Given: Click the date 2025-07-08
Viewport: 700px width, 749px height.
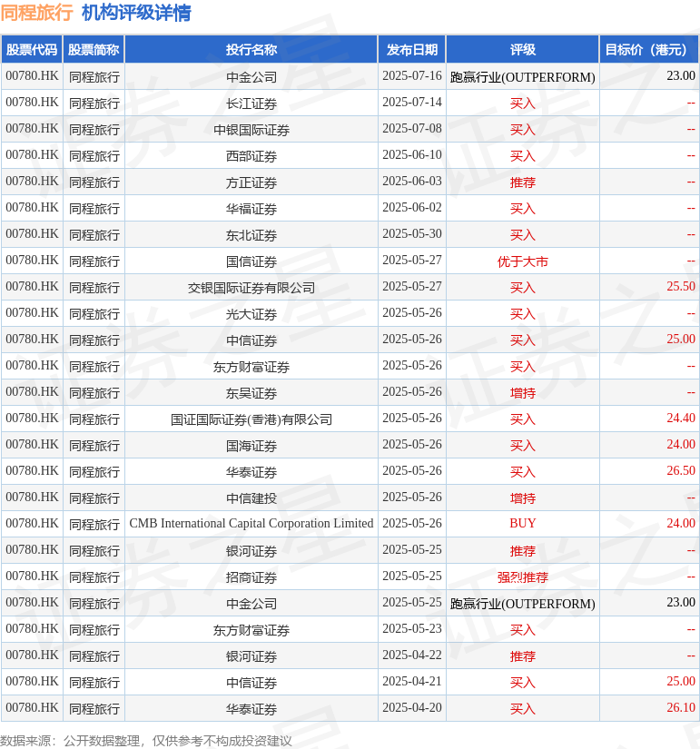Looking at the screenshot, I should (412, 128).
